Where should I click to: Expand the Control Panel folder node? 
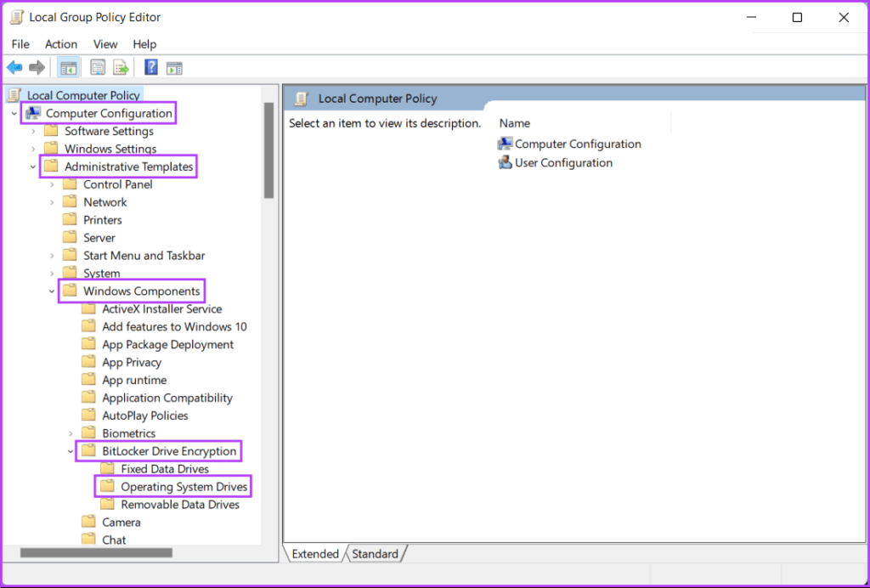(52, 184)
